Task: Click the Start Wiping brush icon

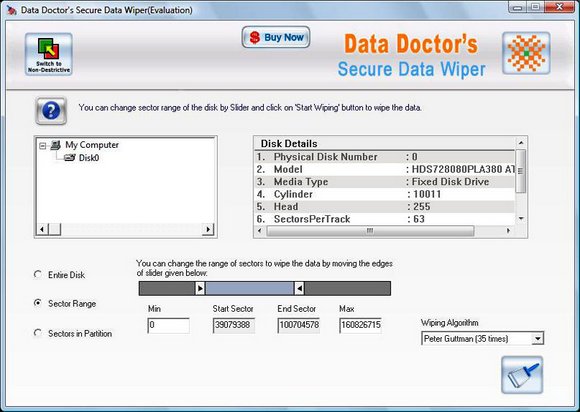Action: point(522,375)
